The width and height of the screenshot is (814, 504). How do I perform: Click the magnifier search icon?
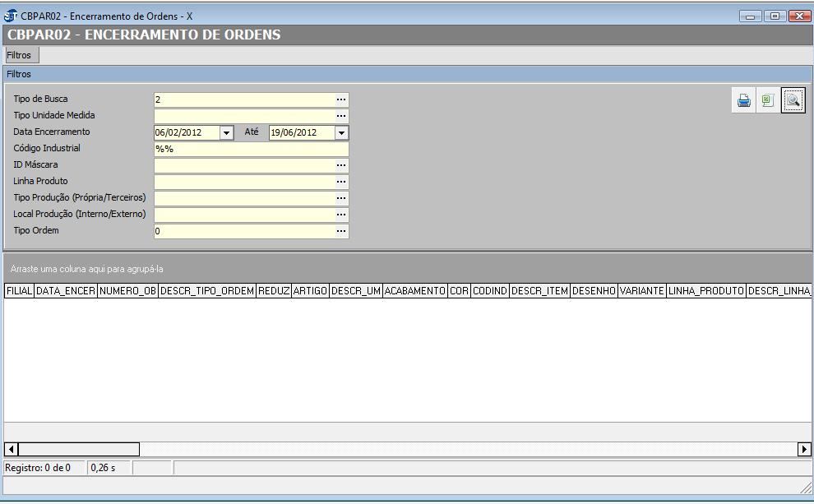pyautogui.click(x=793, y=101)
